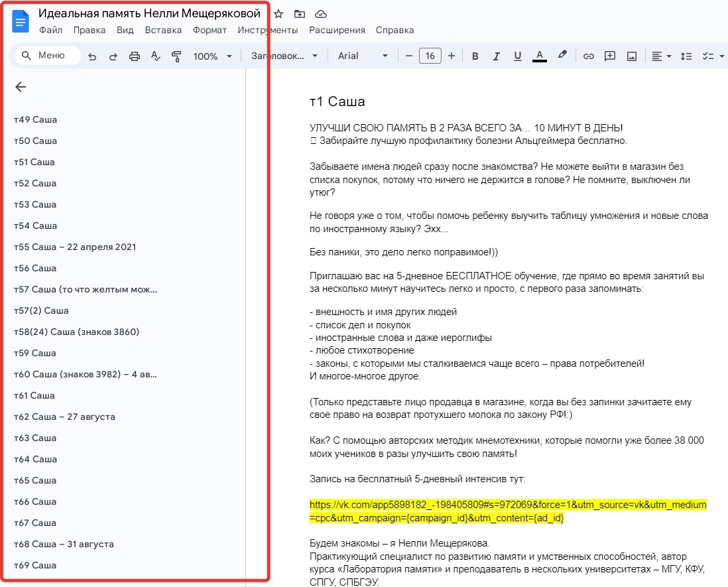Go to outline heading т66 Саша
Screen dimensions: 728x587
pos(35,502)
